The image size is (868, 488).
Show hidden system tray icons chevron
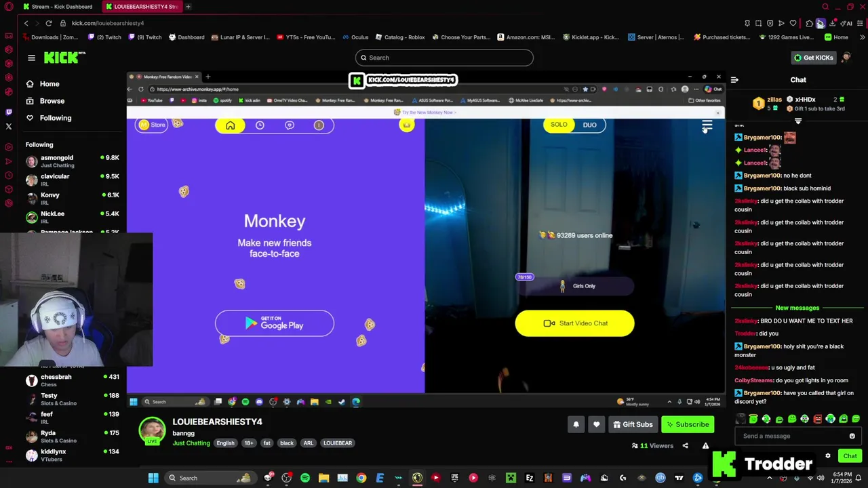(770, 479)
